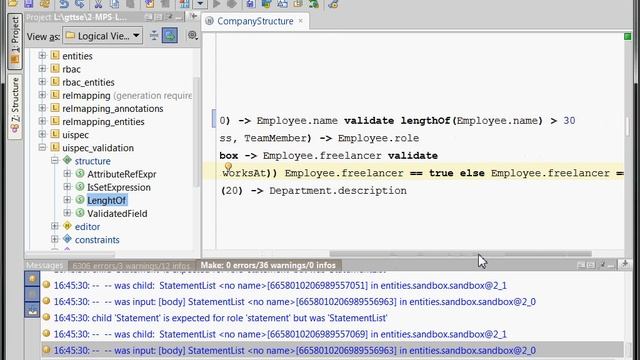Expand the relmapping node
640x360 pixels.
pos(42,95)
